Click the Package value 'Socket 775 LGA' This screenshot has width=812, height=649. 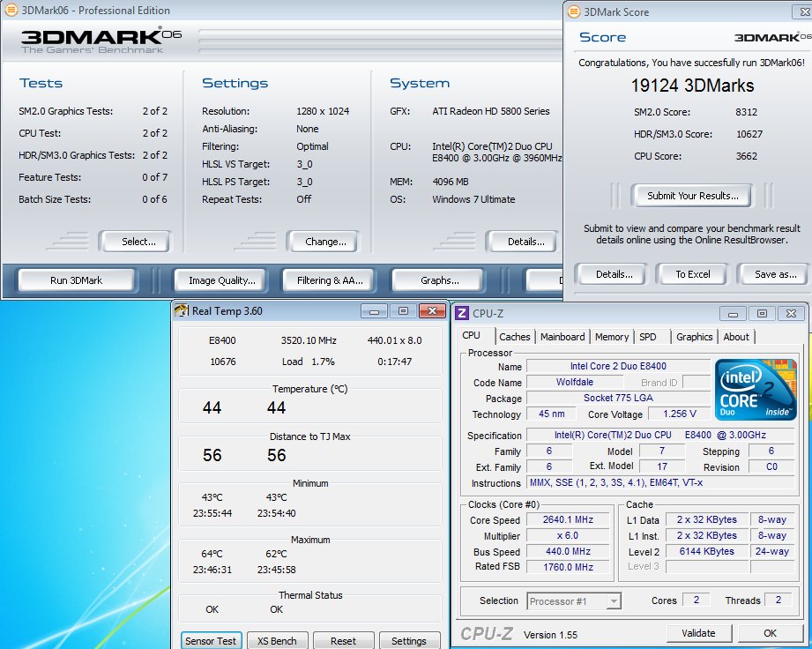tap(618, 398)
